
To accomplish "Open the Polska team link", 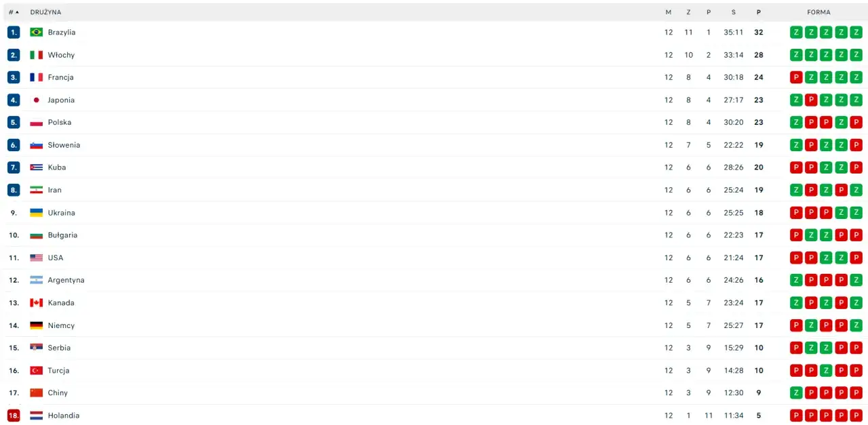I will [60, 123].
